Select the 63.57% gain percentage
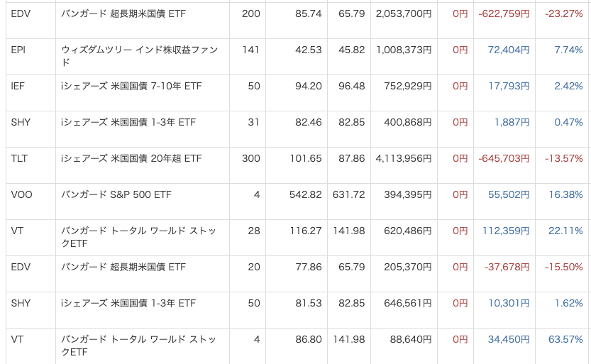Viewport: 591px width, 364px height. click(564, 339)
